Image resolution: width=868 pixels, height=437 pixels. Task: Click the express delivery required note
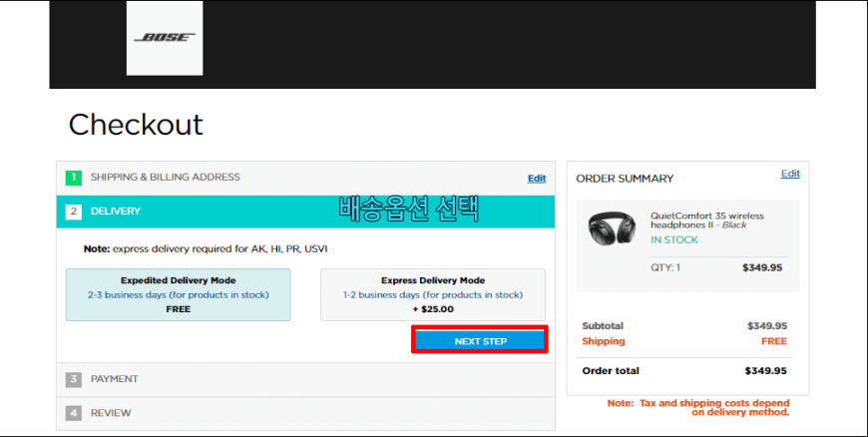[206, 248]
